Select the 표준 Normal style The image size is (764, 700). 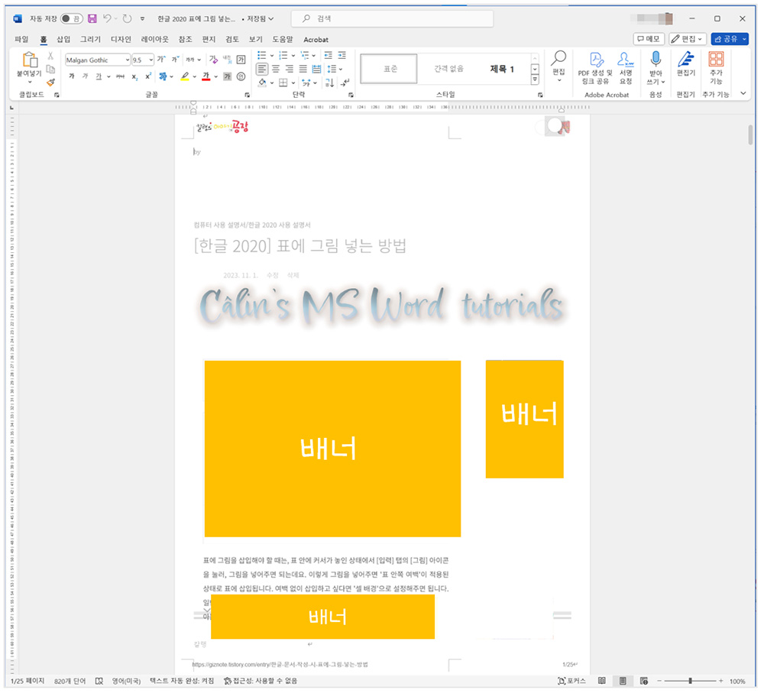[389, 69]
